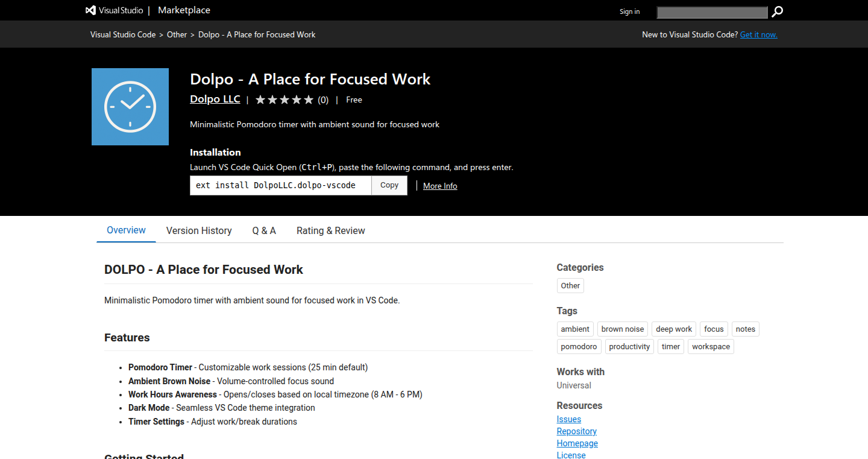This screenshot has height=459, width=868.
Task: Click the Timer Settings feature line
Action: click(x=213, y=422)
